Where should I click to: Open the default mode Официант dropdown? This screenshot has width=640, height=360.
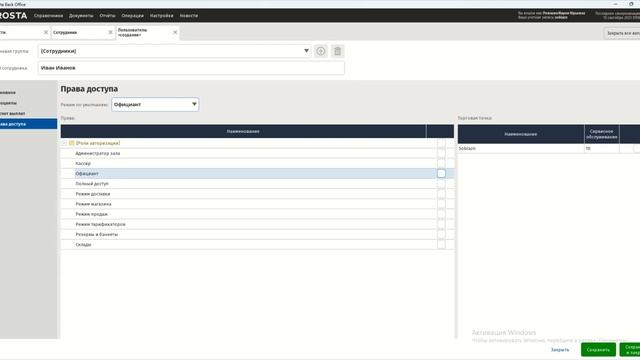(x=194, y=104)
